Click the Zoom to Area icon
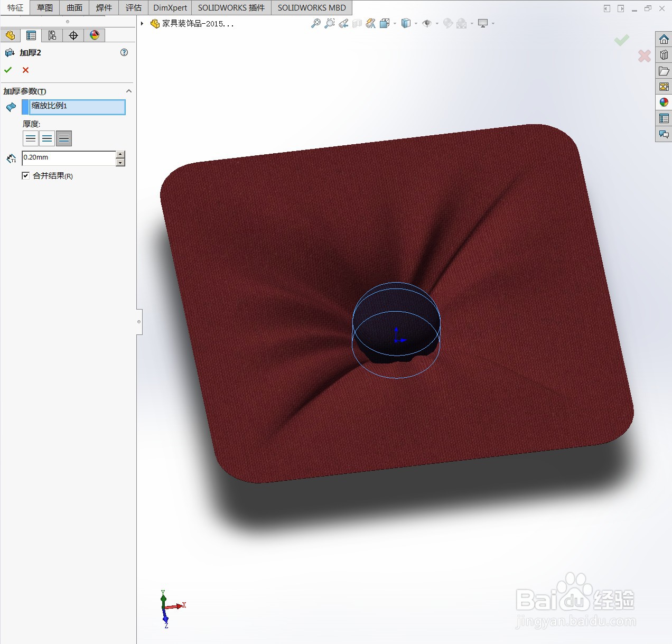The height and width of the screenshot is (644, 672). pos(330,23)
